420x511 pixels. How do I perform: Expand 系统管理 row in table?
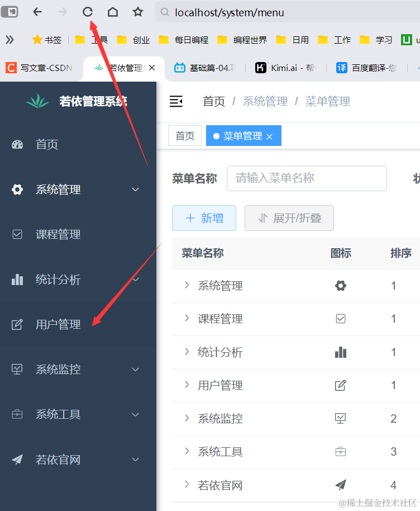pyautogui.click(x=187, y=286)
